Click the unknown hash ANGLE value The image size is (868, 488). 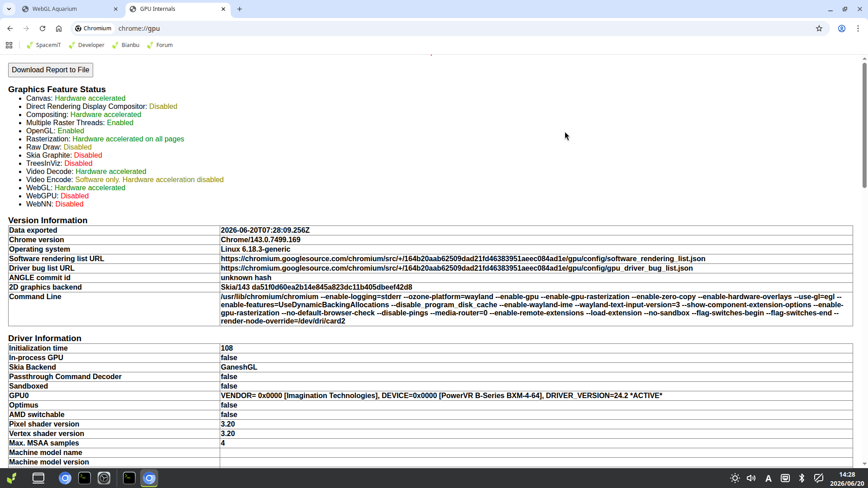[246, 278]
